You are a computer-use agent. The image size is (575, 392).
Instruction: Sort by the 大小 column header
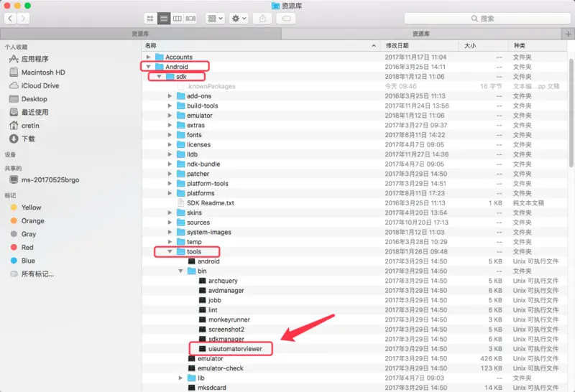click(483, 45)
